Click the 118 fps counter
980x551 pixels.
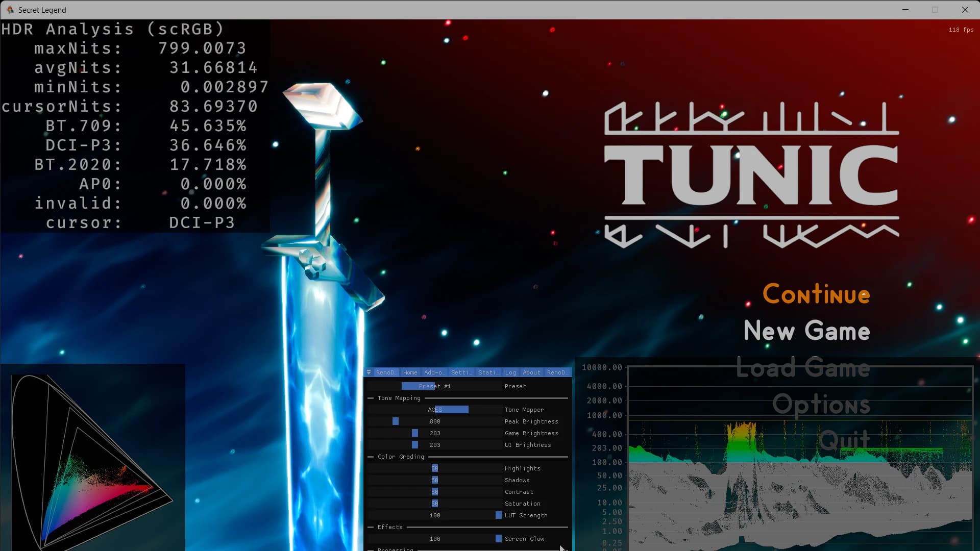[x=961, y=30]
